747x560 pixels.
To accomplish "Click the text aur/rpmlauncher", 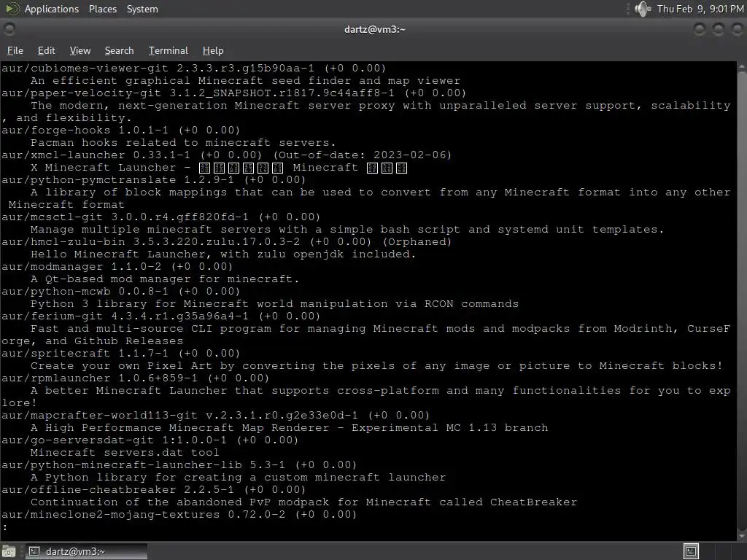I will (x=56, y=378).
